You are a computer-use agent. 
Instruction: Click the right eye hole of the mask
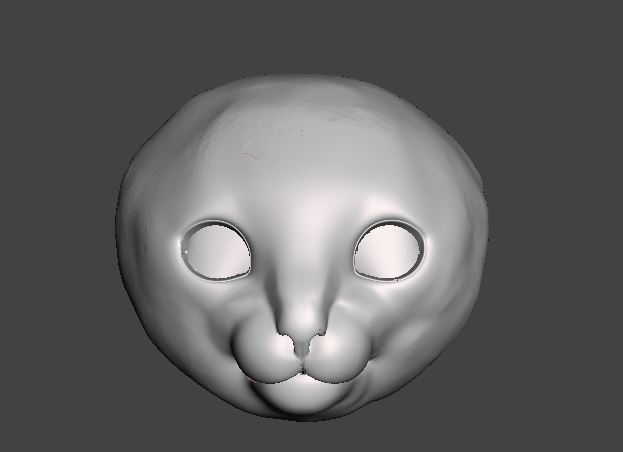[x=389, y=251]
